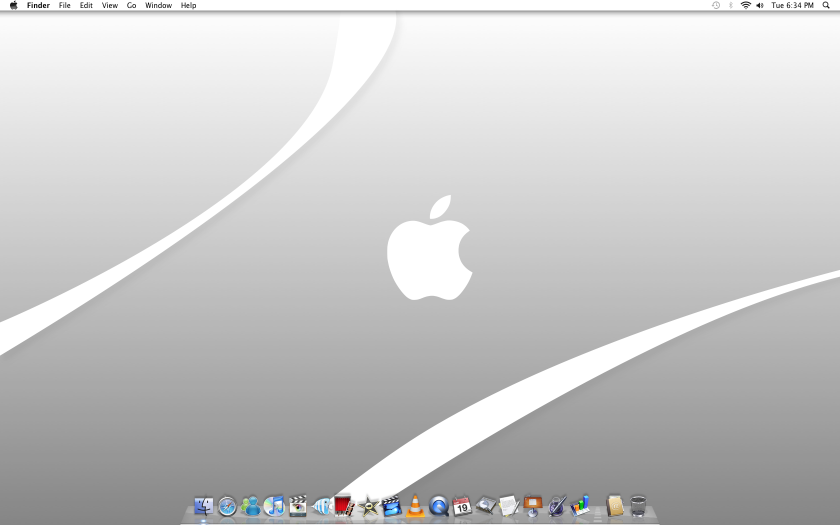
Task: Open Finder from the Dock
Action: point(204,506)
